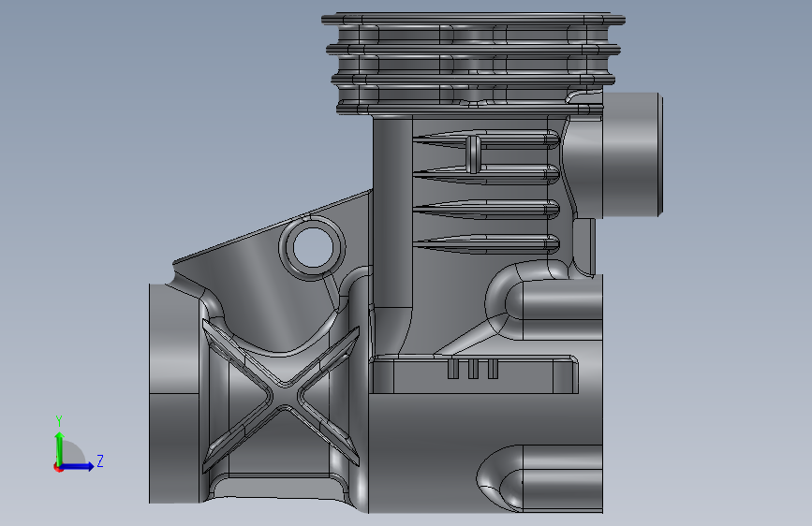Select the third cooling fin from top
The height and width of the screenshot is (526, 812).
pyautogui.click(x=473, y=79)
